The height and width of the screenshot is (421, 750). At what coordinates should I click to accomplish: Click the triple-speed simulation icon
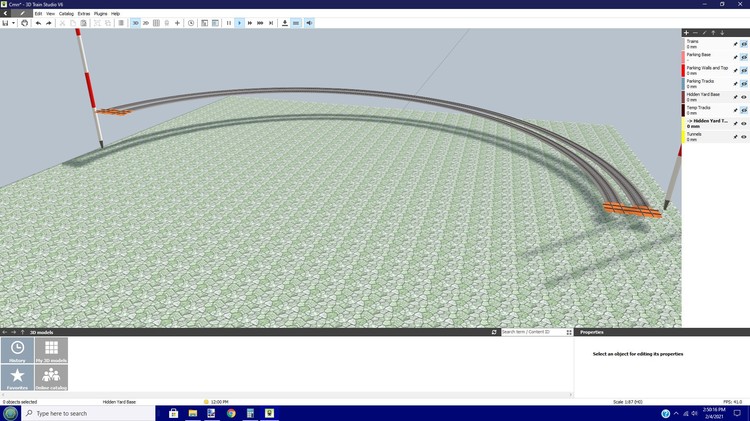260,23
